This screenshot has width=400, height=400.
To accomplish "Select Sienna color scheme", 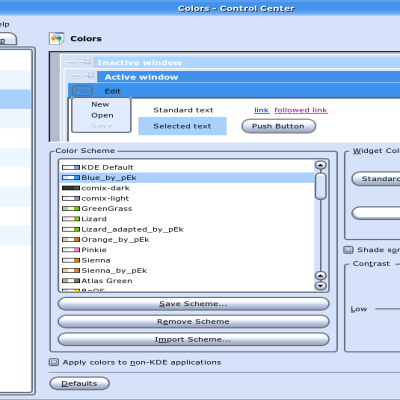I will click(x=187, y=260).
